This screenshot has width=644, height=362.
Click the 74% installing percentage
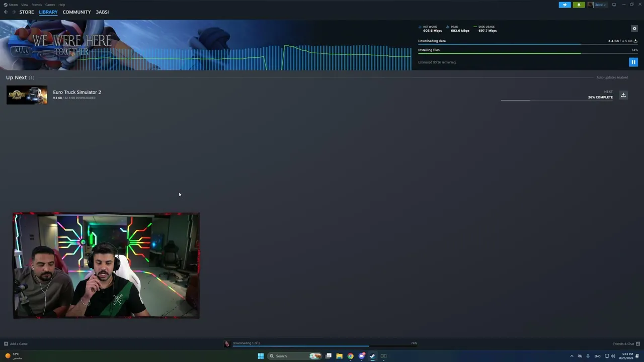pos(634,50)
